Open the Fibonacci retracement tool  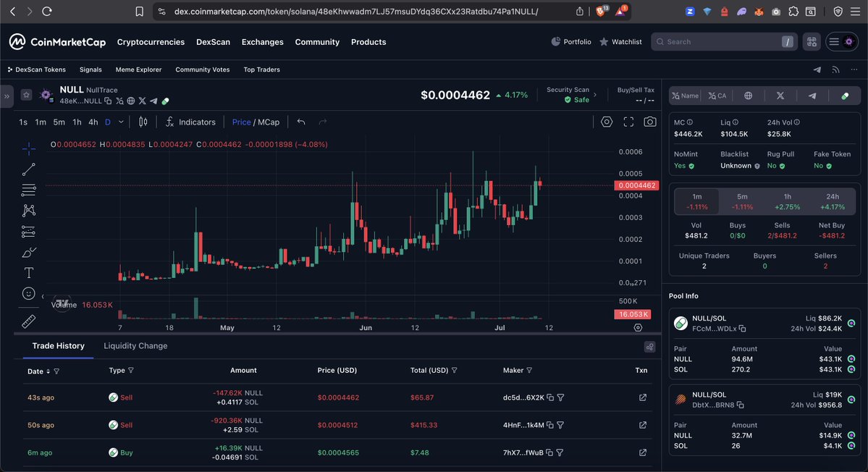pos(29,190)
